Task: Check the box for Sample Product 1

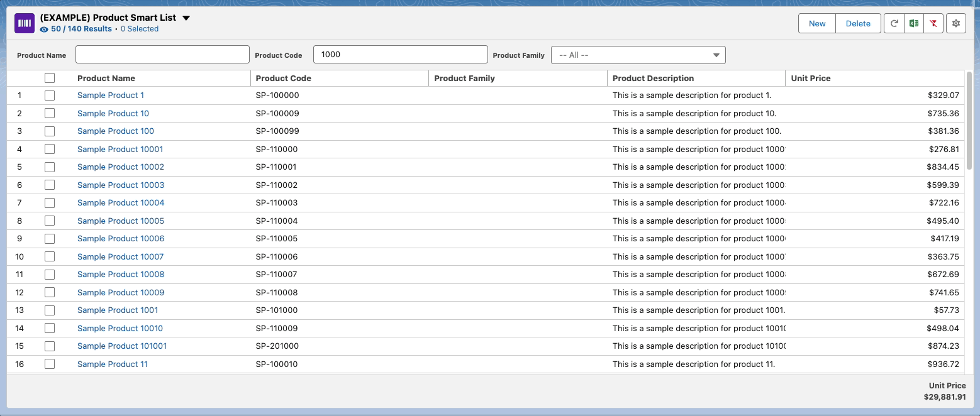Action: pyautogui.click(x=50, y=96)
